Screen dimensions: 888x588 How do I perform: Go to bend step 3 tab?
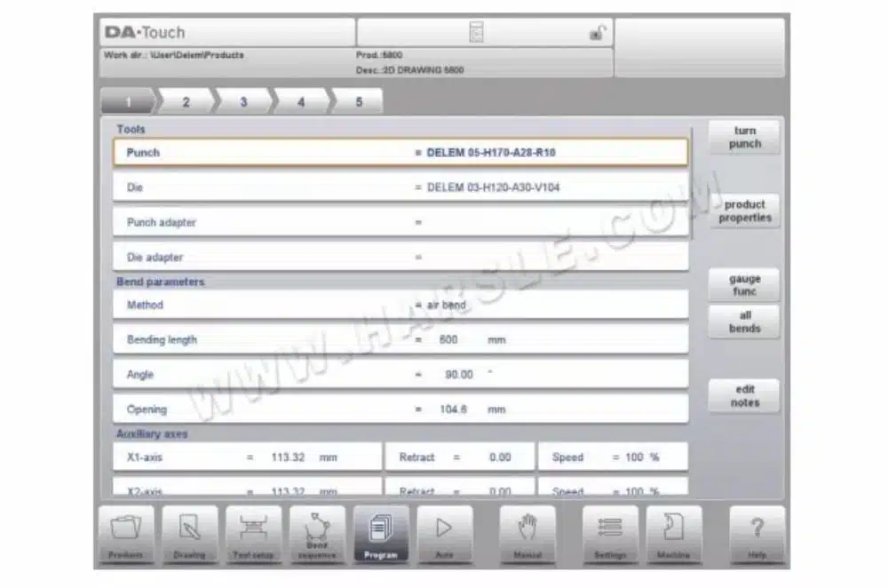coord(243,102)
